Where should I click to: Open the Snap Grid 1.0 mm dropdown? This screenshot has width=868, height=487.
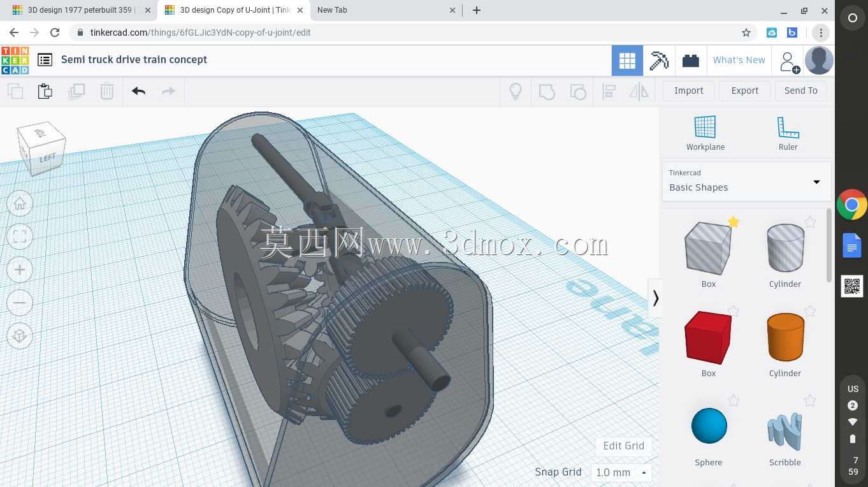(x=621, y=472)
